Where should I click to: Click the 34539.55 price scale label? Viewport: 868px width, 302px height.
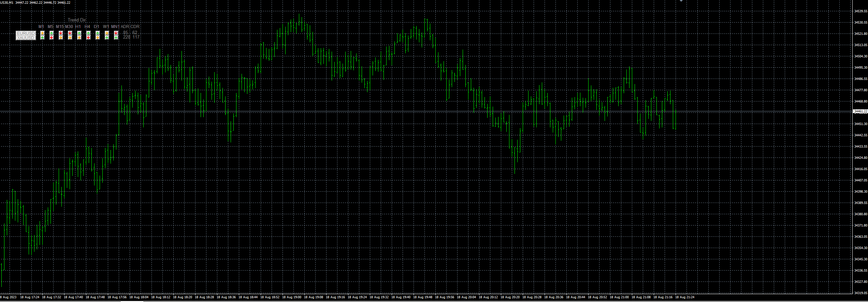coord(861,11)
